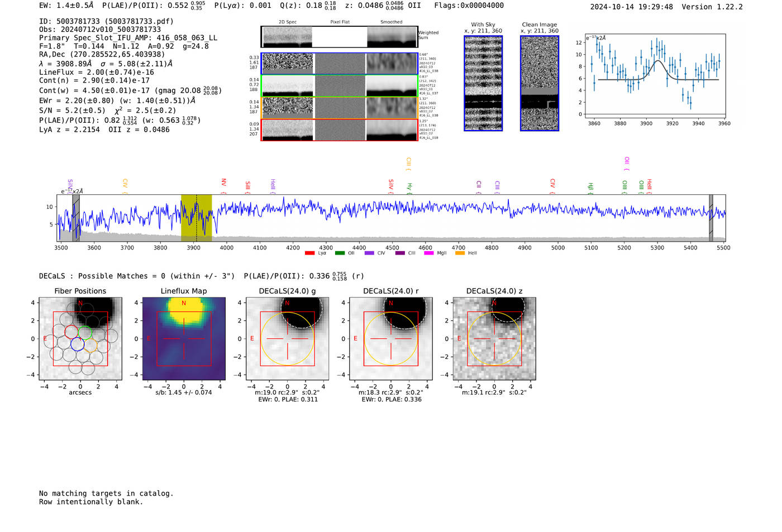The width and height of the screenshot is (782, 532).
Task: Click the green fiber circle
Action: (85, 333)
